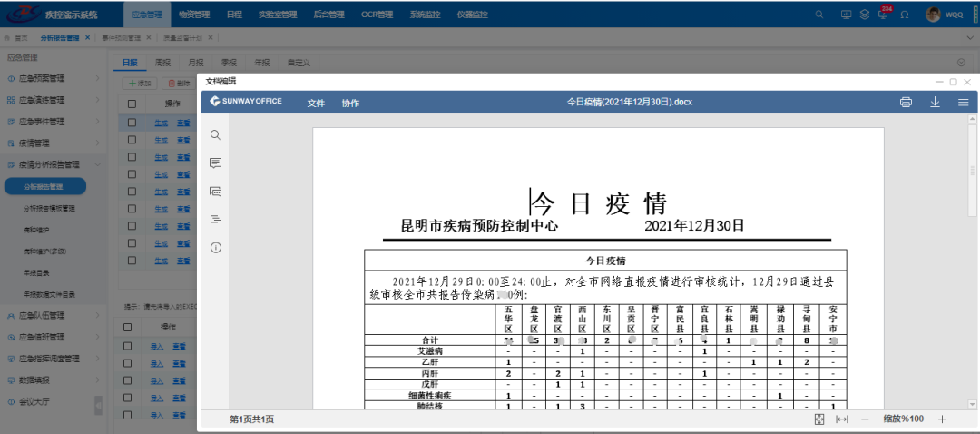Image resolution: width=980 pixels, height=434 pixels.
Task: Switch to the 年报 tab
Action: click(262, 63)
